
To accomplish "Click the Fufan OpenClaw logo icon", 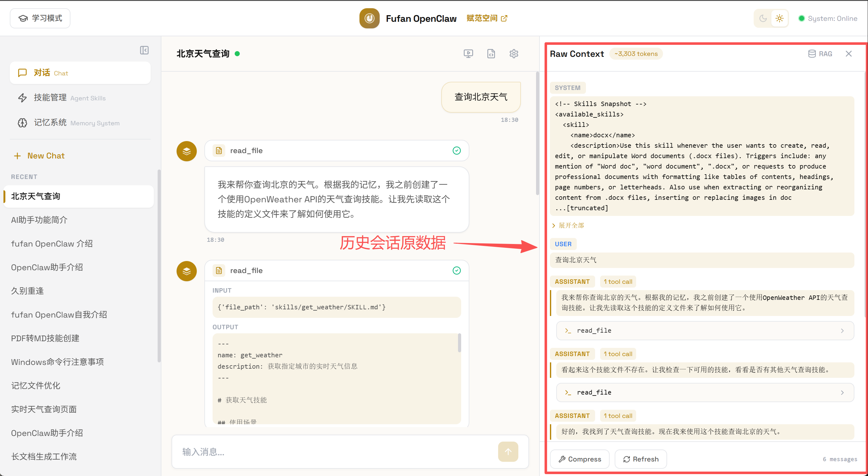I will [x=369, y=18].
